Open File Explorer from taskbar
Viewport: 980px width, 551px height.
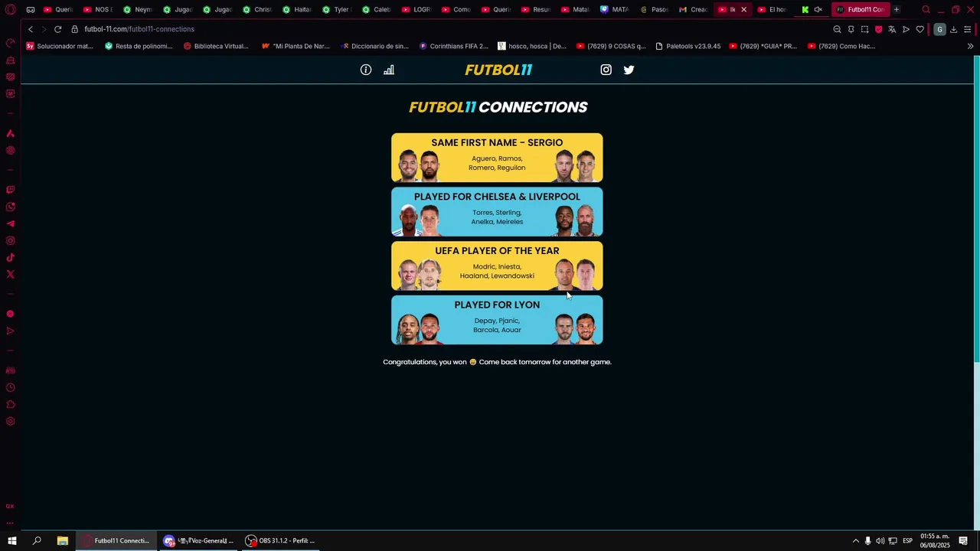coord(62,540)
